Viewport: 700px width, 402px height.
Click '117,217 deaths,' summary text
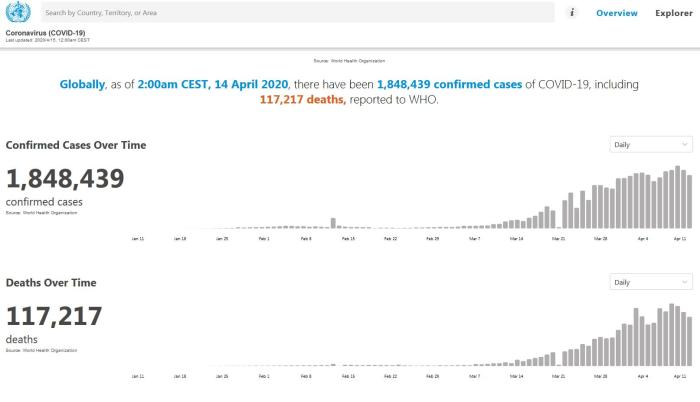point(303,100)
